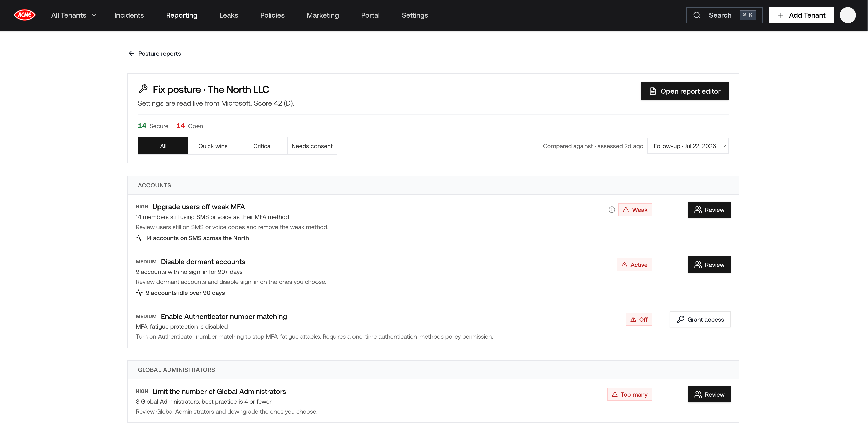This screenshot has width=868, height=433.
Task: Go to Portal
Action: [x=370, y=15]
